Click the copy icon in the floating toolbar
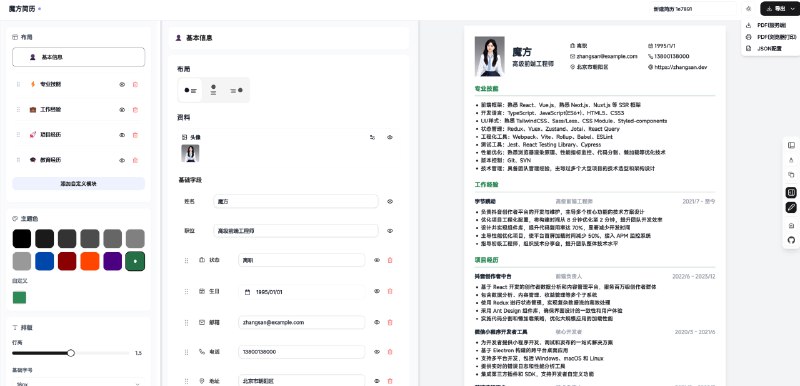800x386 pixels. [x=791, y=175]
